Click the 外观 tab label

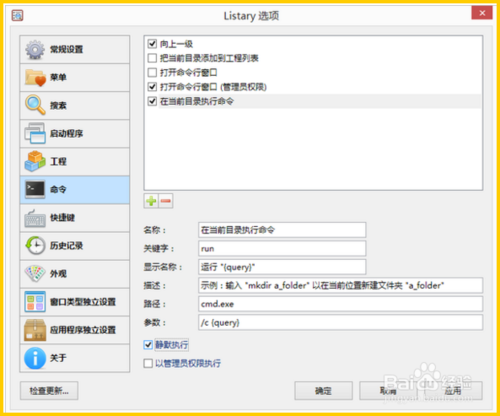(58, 274)
